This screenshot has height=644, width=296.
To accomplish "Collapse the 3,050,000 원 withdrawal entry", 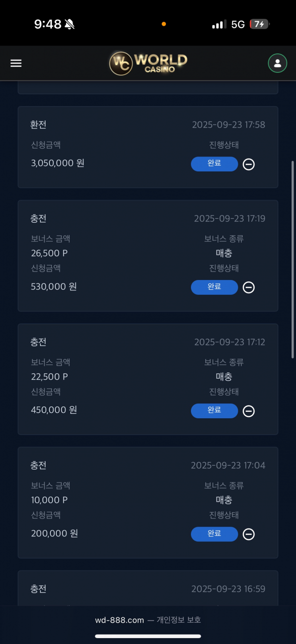I will [249, 164].
